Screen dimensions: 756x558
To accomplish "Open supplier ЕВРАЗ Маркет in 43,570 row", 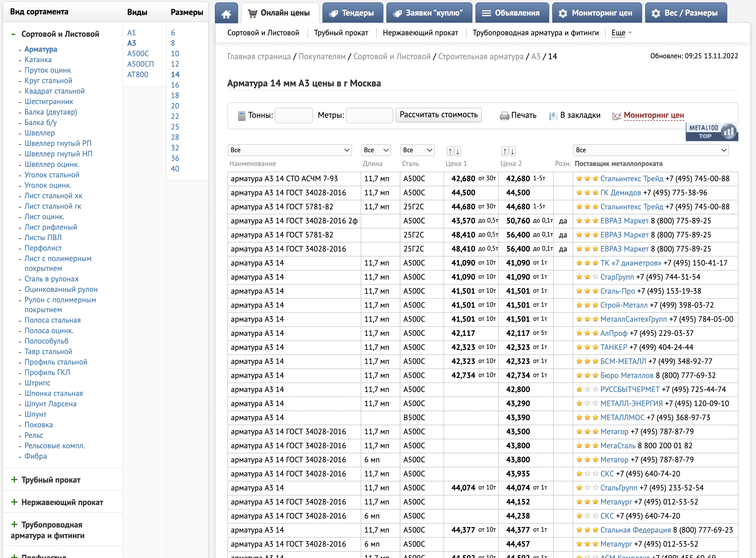I will tap(625, 221).
